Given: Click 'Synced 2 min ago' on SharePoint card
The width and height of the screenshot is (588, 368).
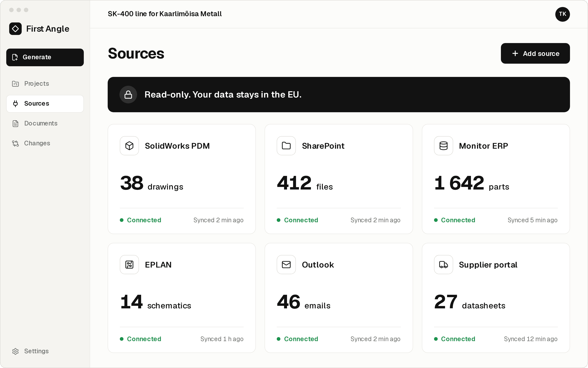Looking at the screenshot, I should click(x=375, y=220).
